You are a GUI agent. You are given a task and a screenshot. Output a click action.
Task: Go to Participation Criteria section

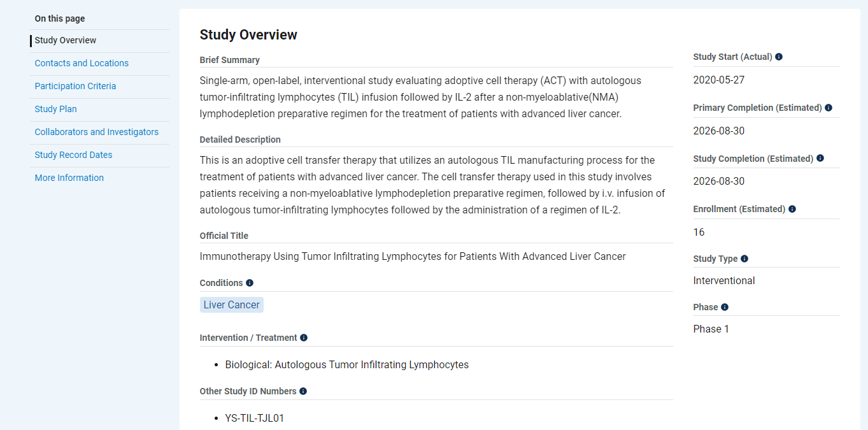[x=75, y=86]
